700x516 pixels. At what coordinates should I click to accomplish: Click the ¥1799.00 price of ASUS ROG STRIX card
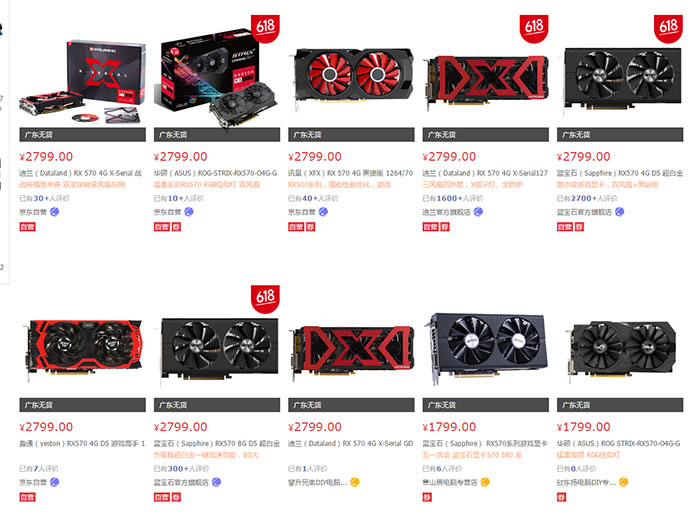583,427
